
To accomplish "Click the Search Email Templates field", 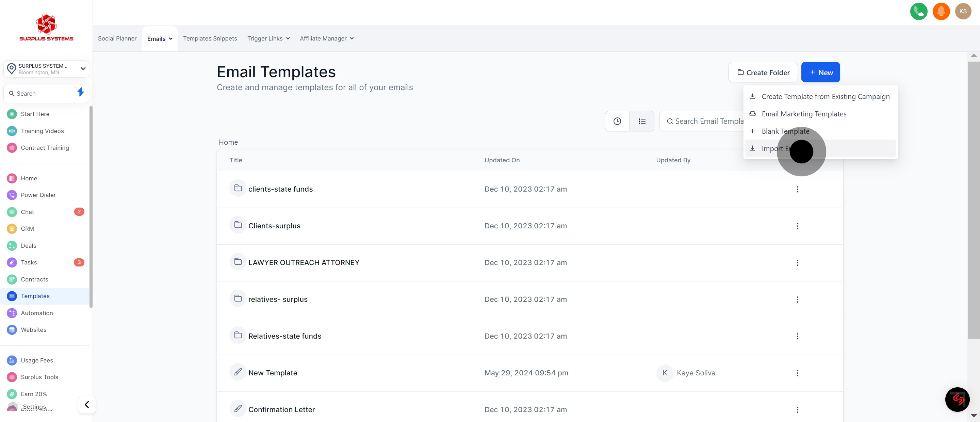I will [x=712, y=121].
